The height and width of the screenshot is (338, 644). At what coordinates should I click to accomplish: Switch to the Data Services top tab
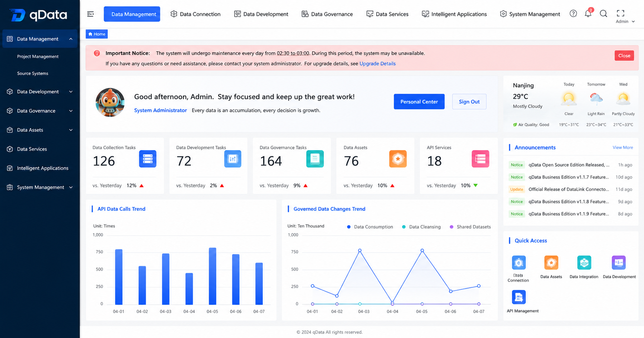[388, 14]
